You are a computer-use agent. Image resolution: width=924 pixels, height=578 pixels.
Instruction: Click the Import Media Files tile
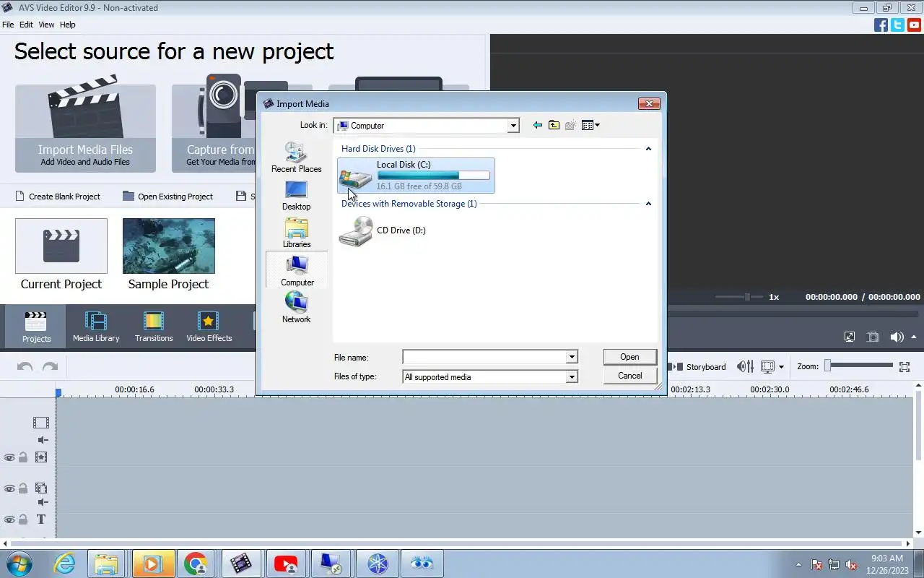pos(85,129)
